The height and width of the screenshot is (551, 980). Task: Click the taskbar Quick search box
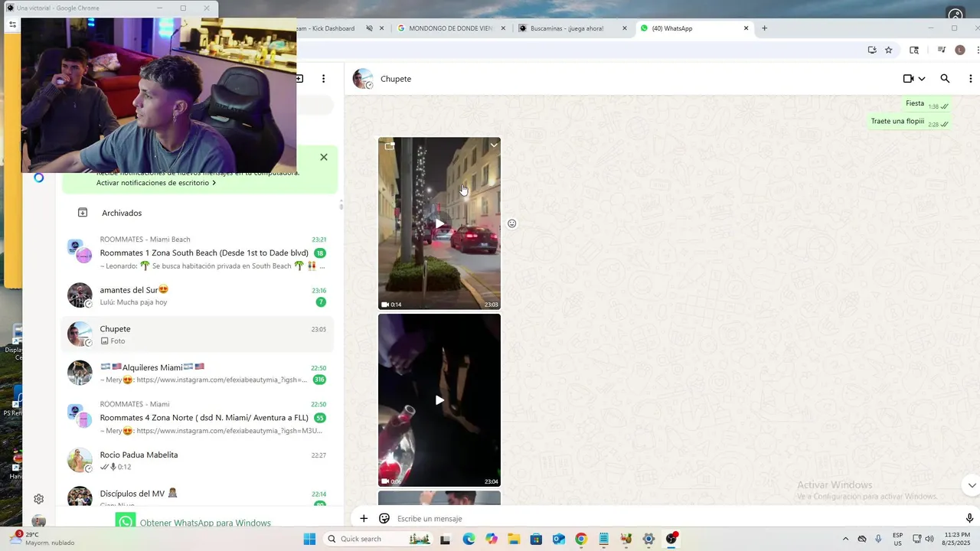378,539
